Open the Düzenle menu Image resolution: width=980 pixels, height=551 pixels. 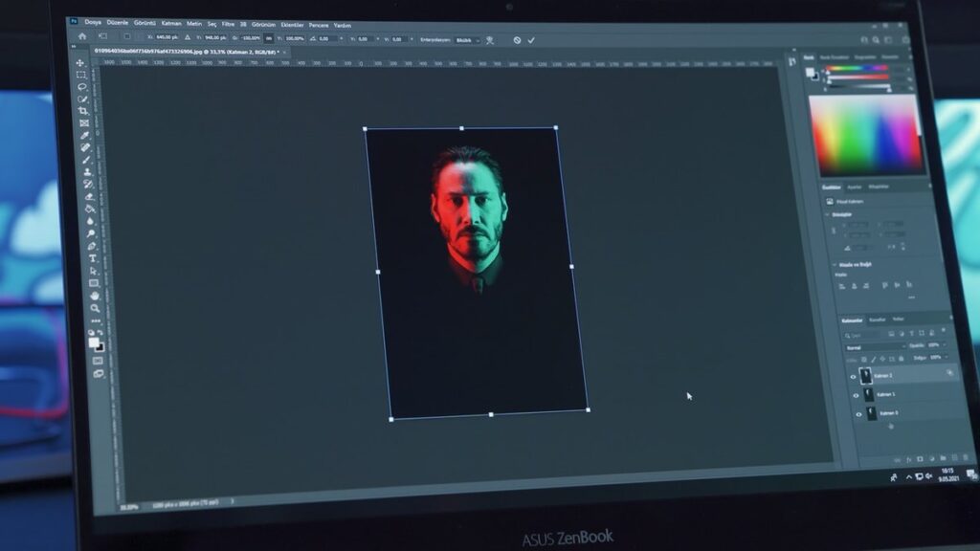117,23
